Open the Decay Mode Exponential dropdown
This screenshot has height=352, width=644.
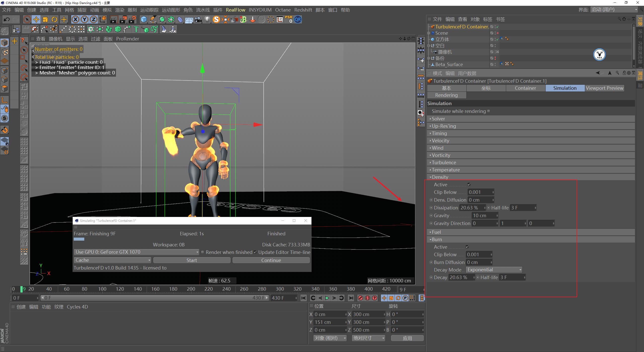(x=494, y=270)
